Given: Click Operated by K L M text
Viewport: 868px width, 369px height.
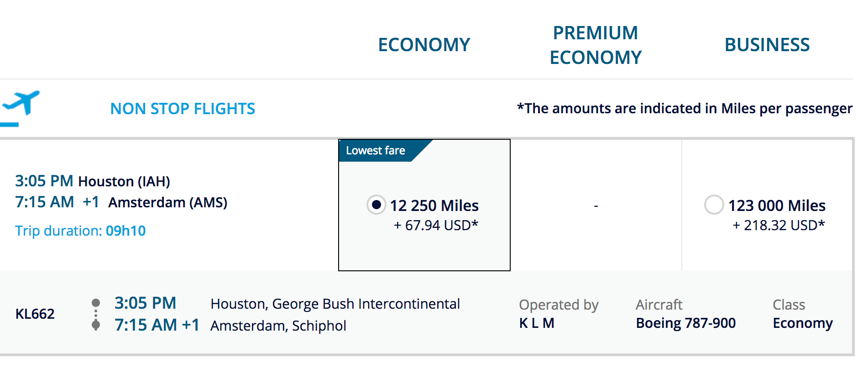Looking at the screenshot, I should [x=559, y=314].
